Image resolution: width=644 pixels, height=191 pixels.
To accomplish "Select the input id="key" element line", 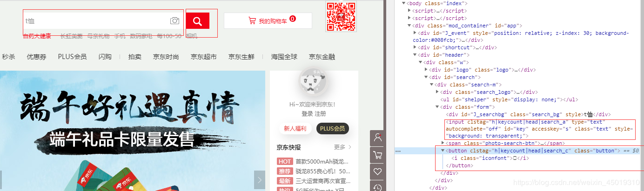I will 540,129.
